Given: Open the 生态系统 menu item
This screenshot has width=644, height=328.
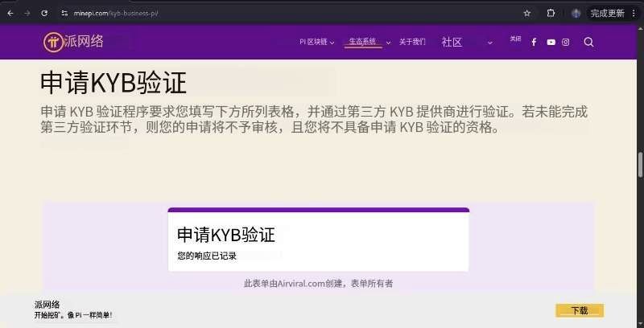Looking at the screenshot, I should click(362, 42).
